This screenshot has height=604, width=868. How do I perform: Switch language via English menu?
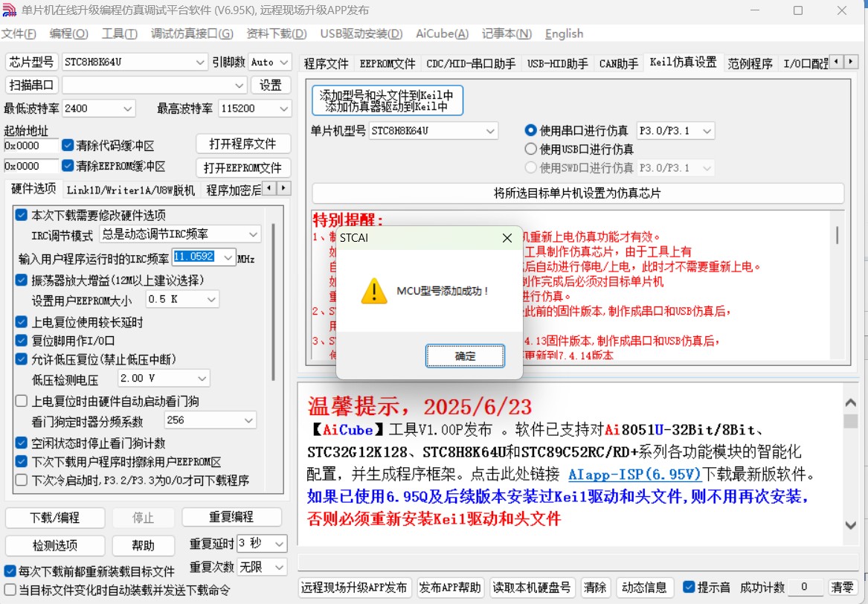[564, 33]
